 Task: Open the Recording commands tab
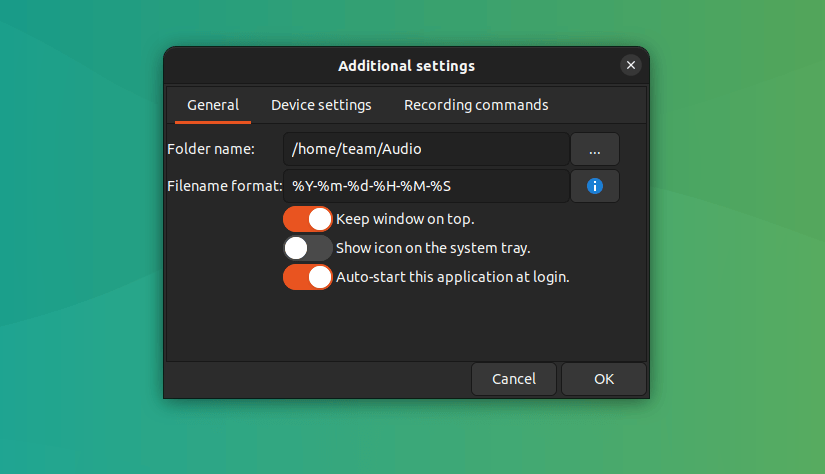pyautogui.click(x=476, y=105)
